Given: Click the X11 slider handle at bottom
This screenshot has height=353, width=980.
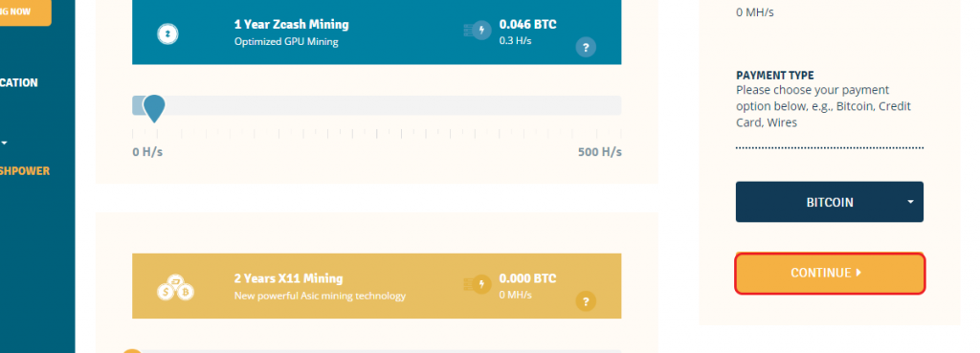Looking at the screenshot, I should click(132, 351).
